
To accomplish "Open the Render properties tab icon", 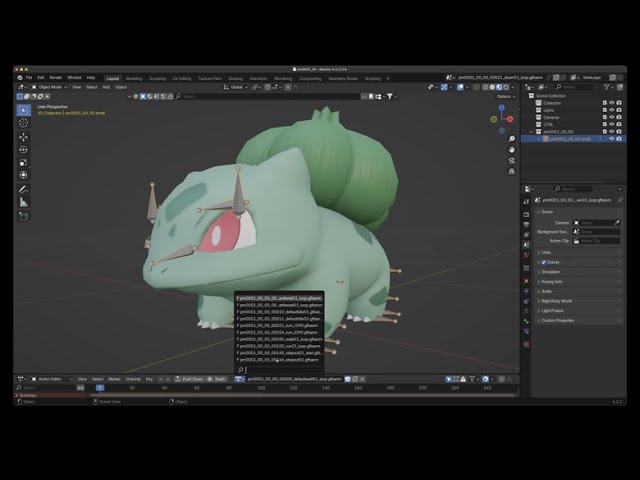I will click(526, 215).
